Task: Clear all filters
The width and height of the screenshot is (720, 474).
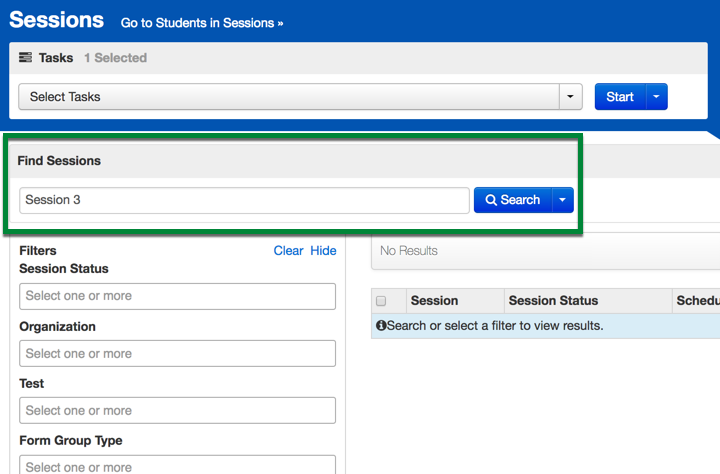Action: (288, 251)
